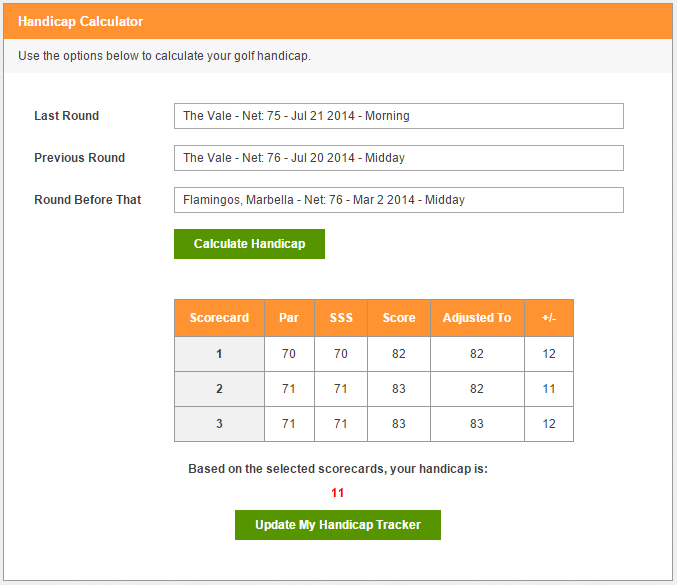
Task: Click the red handicap result 11
Action: click(x=338, y=493)
